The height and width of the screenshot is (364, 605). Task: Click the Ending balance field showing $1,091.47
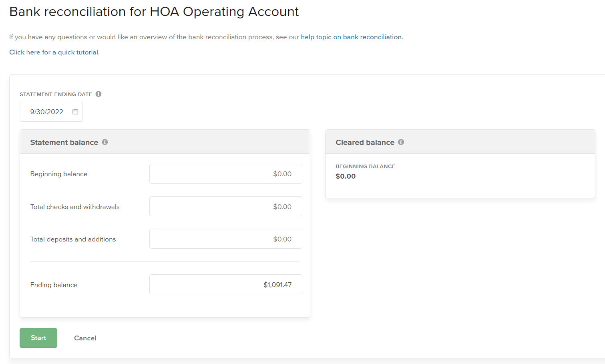[x=225, y=285]
